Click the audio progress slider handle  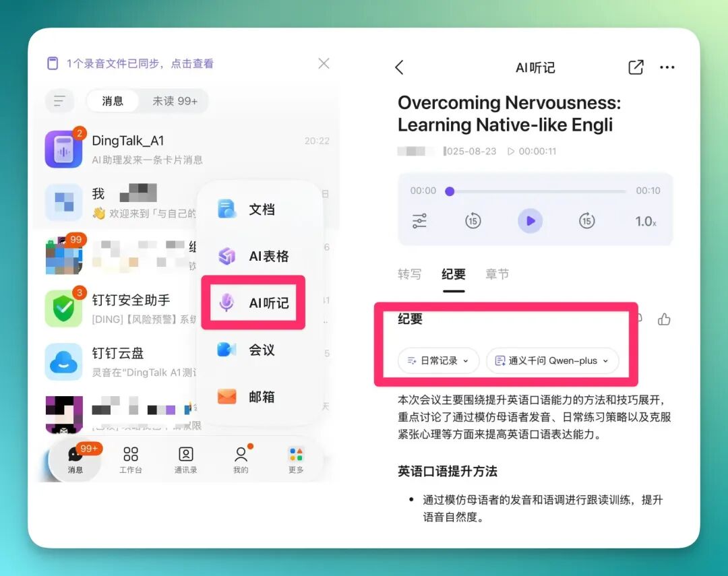[450, 191]
